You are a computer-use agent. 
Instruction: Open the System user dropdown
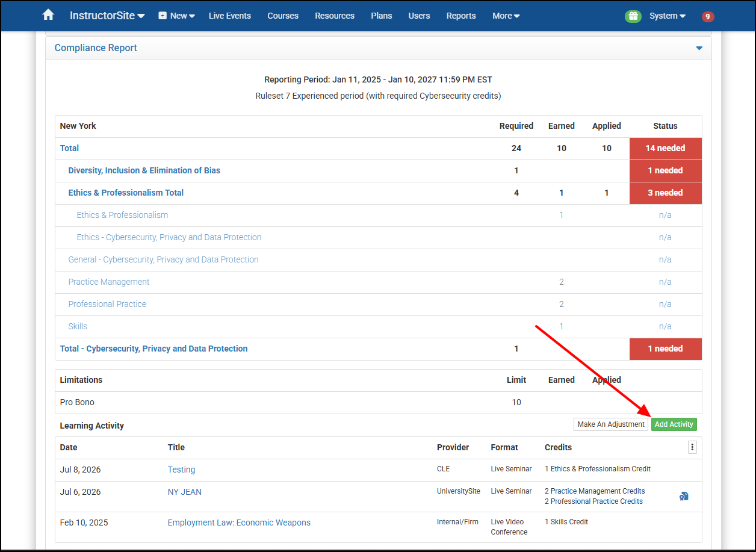[x=668, y=16]
